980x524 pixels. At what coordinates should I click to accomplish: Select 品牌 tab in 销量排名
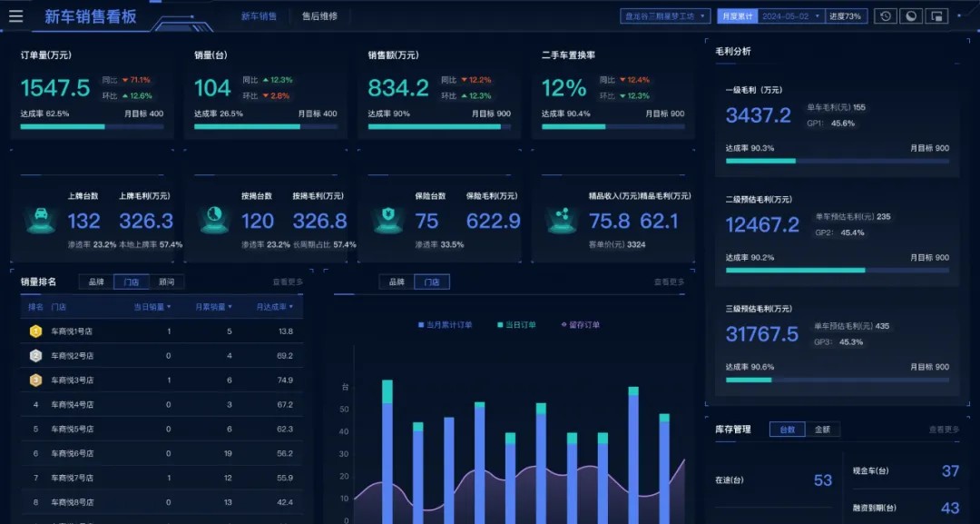(96, 282)
